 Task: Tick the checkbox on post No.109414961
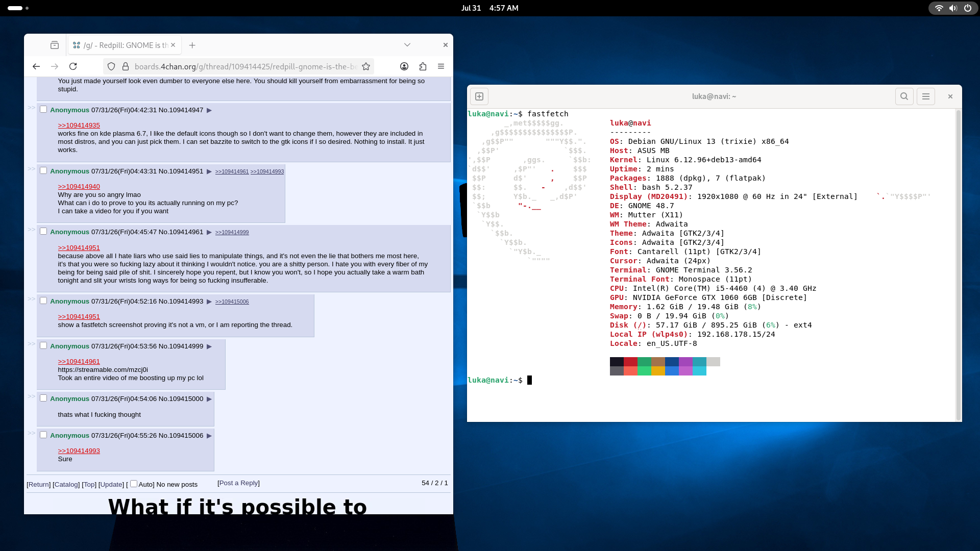[x=43, y=231]
